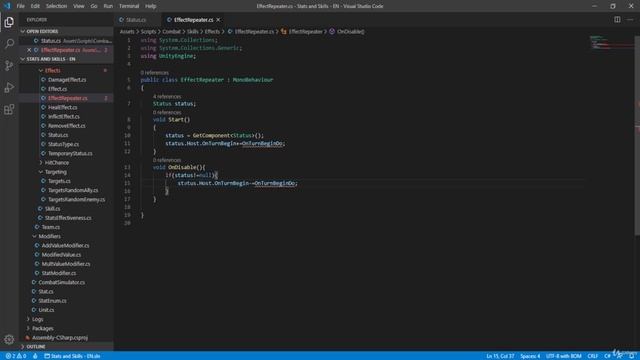Open AddValueModifier.cs in explorer
This screenshot has height=360, width=640.
65,245
